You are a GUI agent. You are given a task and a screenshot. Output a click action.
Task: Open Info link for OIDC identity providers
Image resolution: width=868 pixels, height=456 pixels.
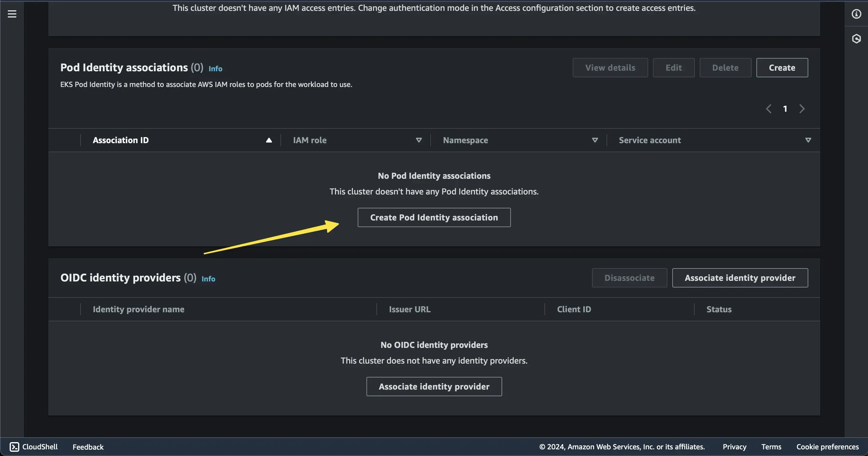pos(208,279)
